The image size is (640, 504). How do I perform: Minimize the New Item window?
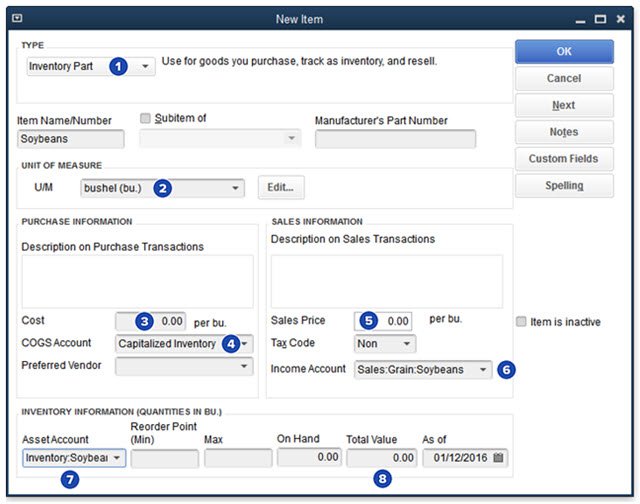[x=576, y=19]
